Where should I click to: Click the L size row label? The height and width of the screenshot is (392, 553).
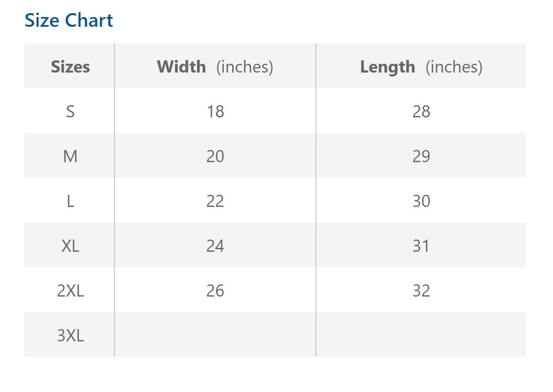pos(70,201)
